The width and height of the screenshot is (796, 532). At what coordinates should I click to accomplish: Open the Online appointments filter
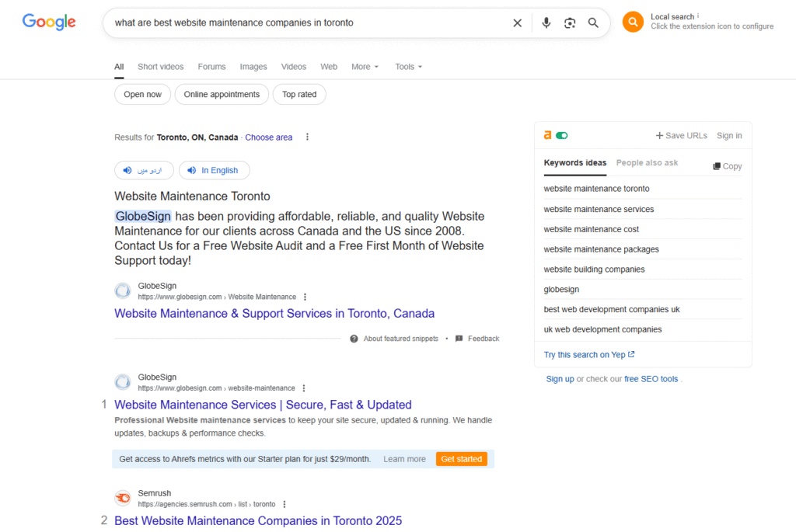point(222,95)
